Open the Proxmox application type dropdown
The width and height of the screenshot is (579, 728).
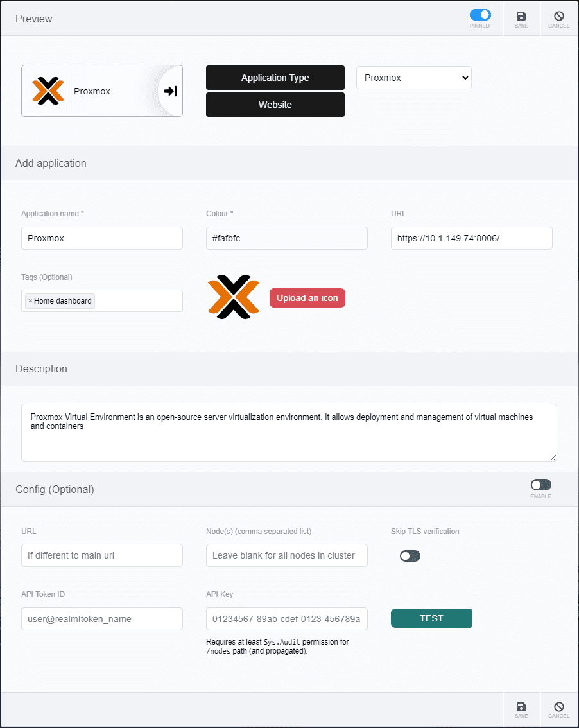pos(414,78)
